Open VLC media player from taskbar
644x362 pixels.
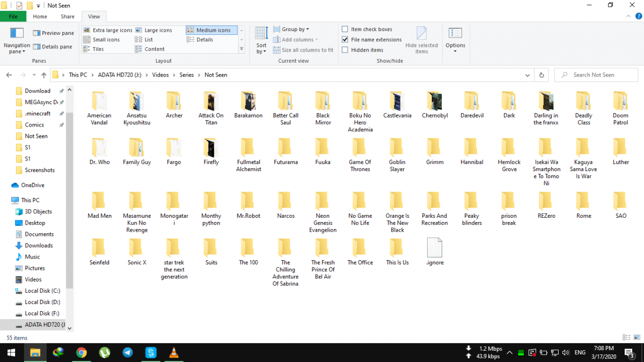(x=173, y=352)
